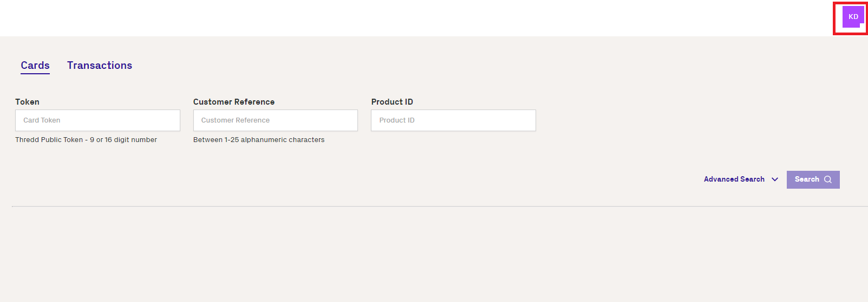Focus the Product ID input field
Image resolution: width=868 pixels, height=302 pixels.
453,120
